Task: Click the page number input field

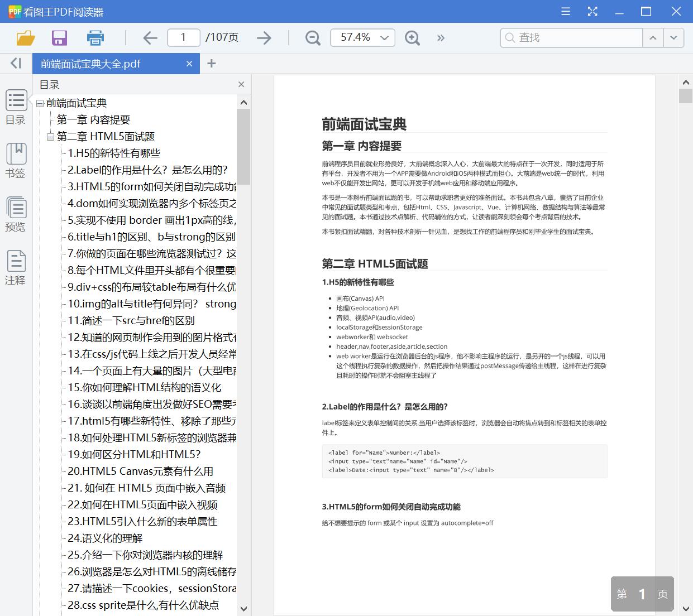Action: (x=183, y=37)
